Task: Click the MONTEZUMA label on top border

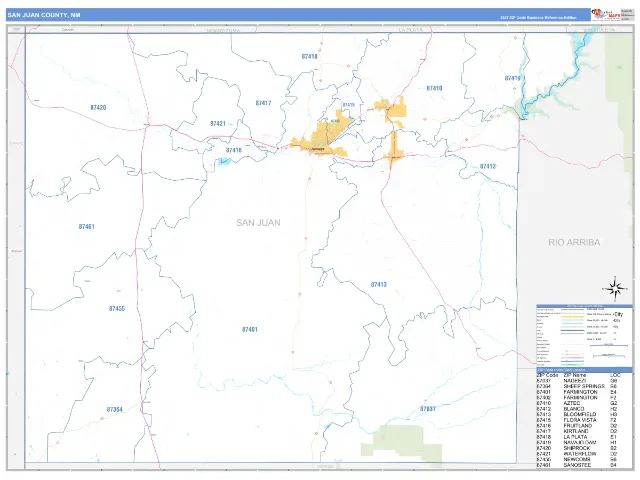Action: tap(223, 31)
